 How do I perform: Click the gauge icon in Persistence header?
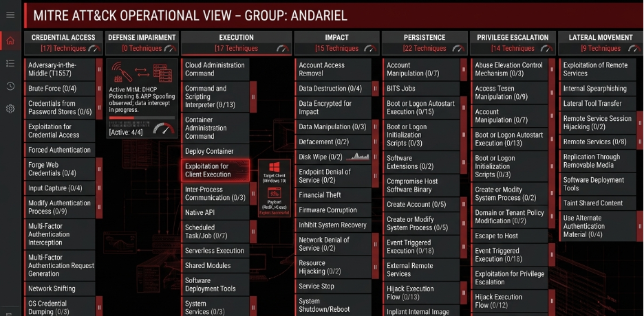459,48
